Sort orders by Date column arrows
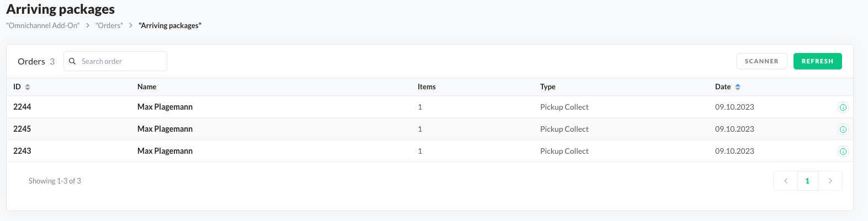Image resolution: width=868 pixels, height=221 pixels. click(x=738, y=87)
